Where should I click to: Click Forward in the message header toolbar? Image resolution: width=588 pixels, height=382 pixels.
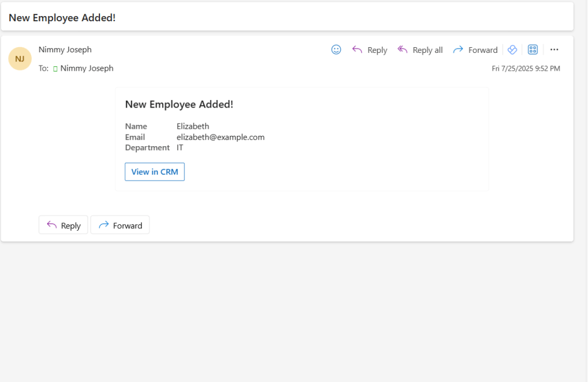(475, 50)
